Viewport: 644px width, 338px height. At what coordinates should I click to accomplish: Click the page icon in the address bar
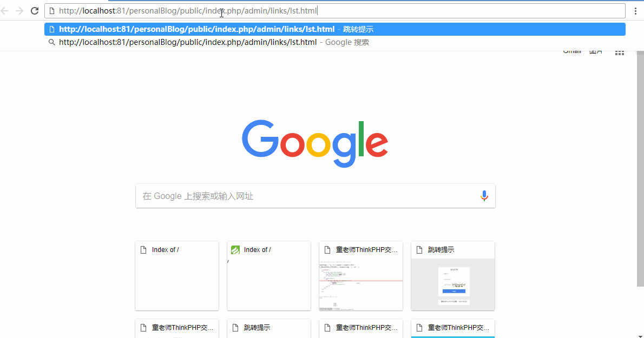pos(52,11)
